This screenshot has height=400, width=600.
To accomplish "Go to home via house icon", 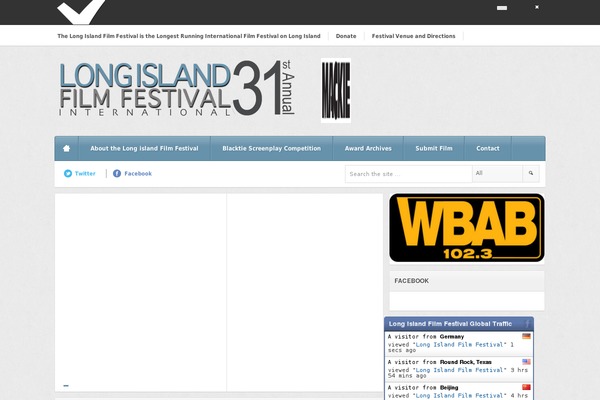I will [x=67, y=149].
